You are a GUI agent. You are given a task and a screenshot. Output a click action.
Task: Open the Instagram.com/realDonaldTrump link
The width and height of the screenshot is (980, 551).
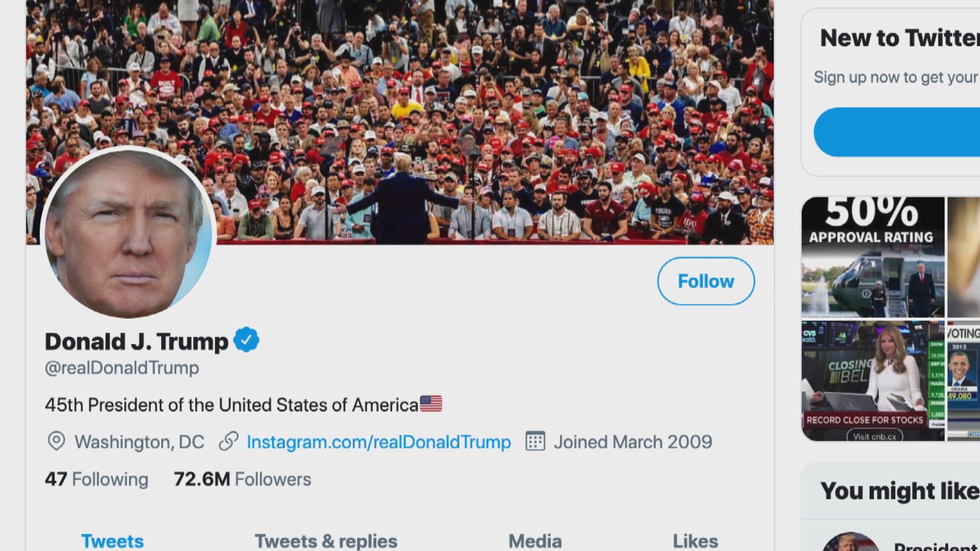[378, 442]
